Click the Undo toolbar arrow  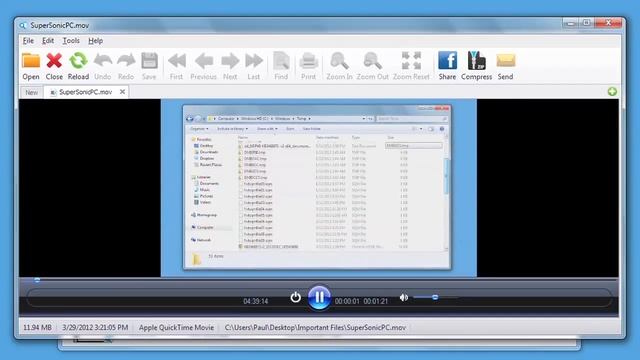102,66
